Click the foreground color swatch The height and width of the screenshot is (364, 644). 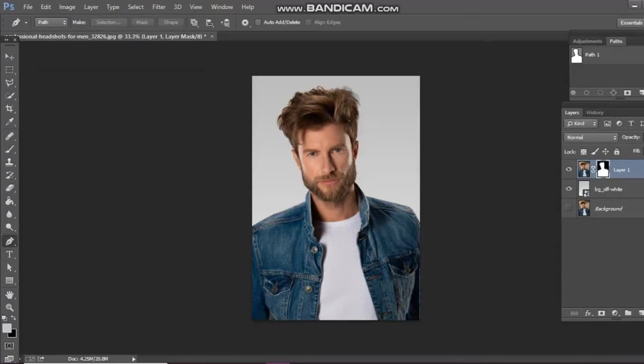pos(6,329)
